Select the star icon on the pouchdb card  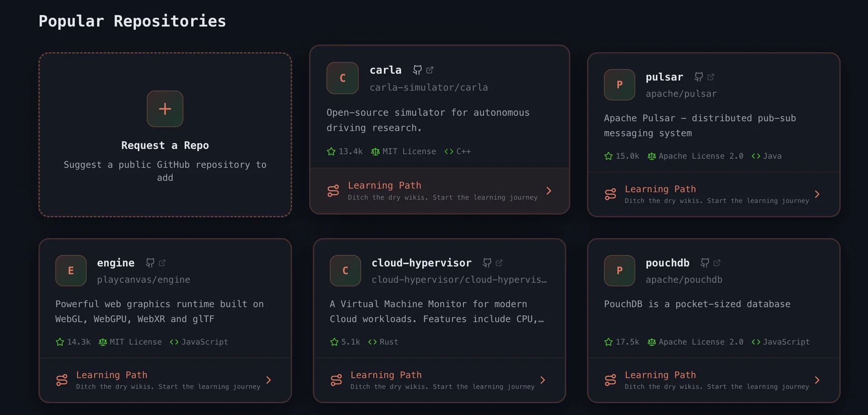pos(608,342)
